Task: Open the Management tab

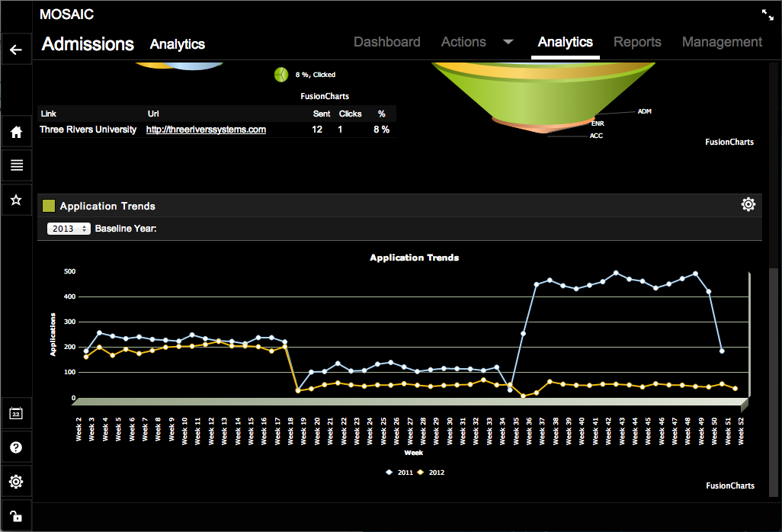Action: point(722,43)
